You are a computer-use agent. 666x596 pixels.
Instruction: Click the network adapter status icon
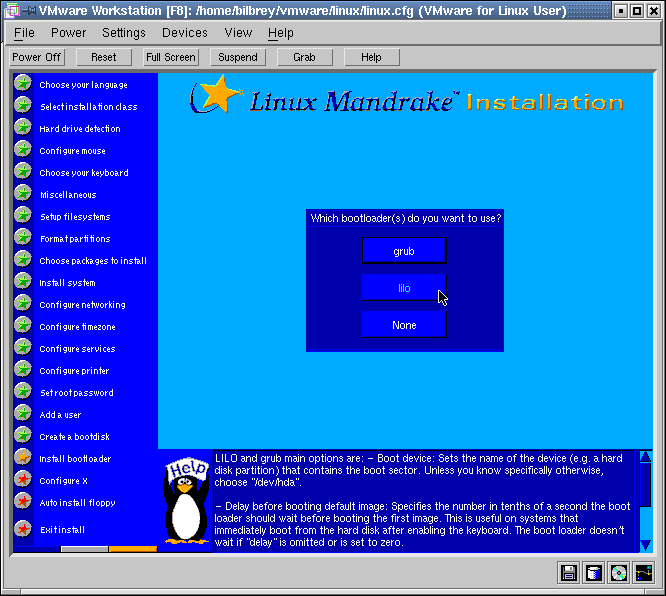pos(644,573)
